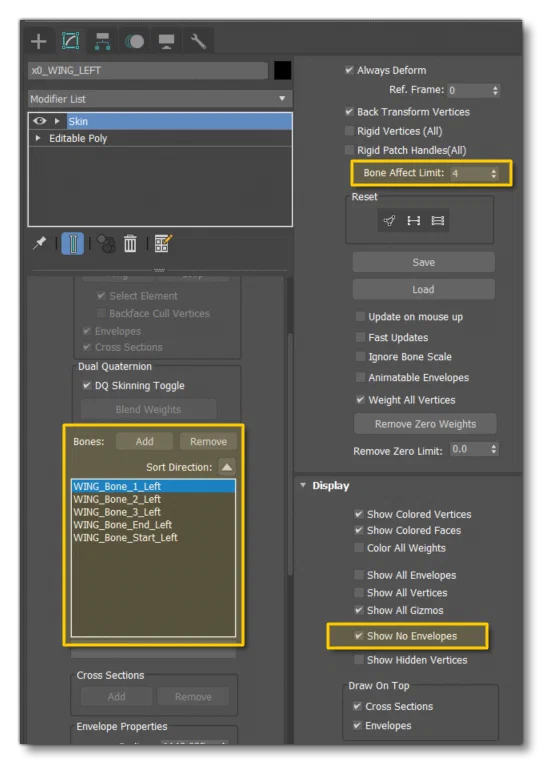
Task: Toggle Draw On Top Envelopes checkbox
Action: (x=357, y=726)
